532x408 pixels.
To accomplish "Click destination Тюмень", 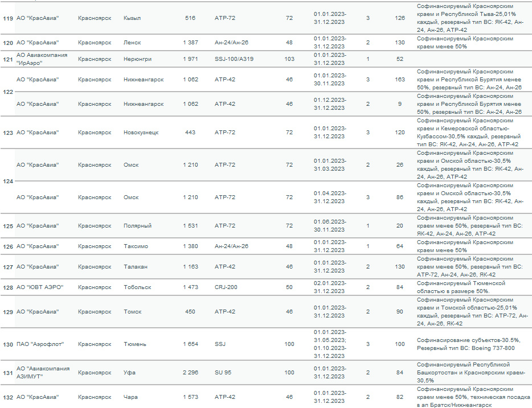I will pos(134,344).
